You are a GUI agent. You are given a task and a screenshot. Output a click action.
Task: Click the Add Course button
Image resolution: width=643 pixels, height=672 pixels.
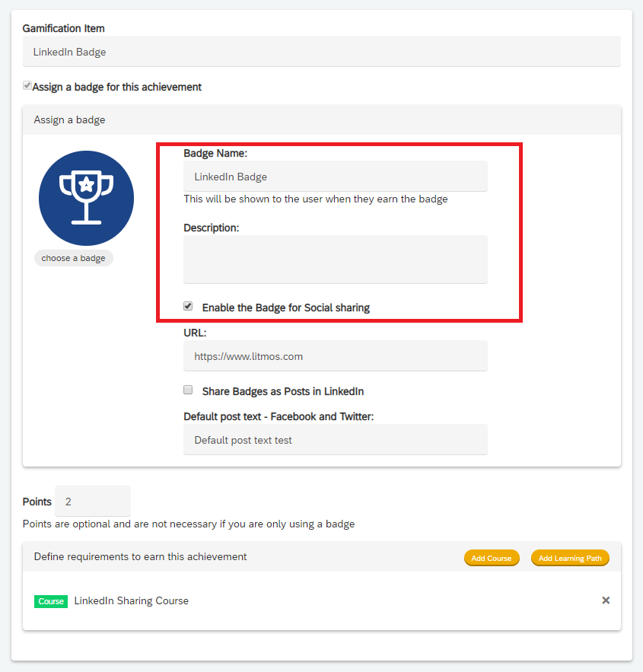492,558
